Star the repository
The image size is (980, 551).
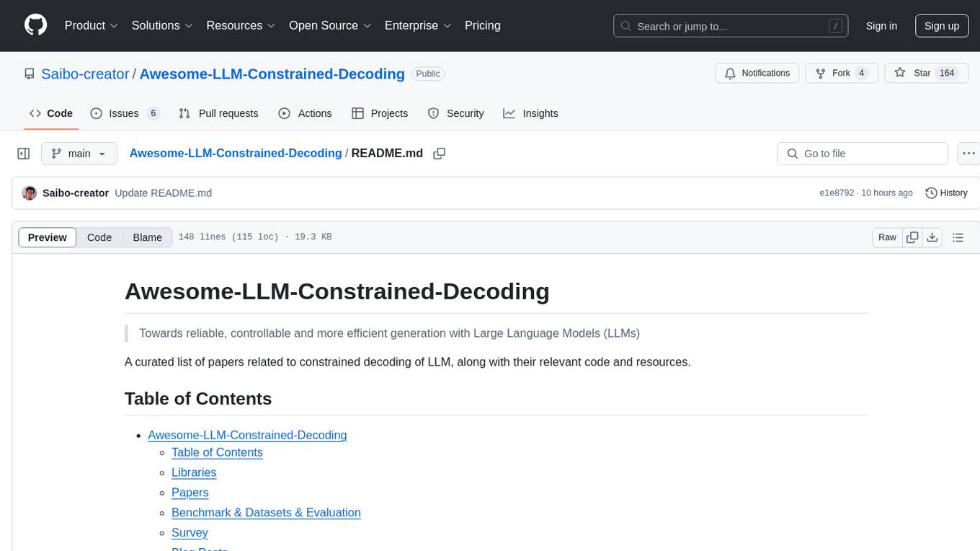pyautogui.click(x=926, y=73)
